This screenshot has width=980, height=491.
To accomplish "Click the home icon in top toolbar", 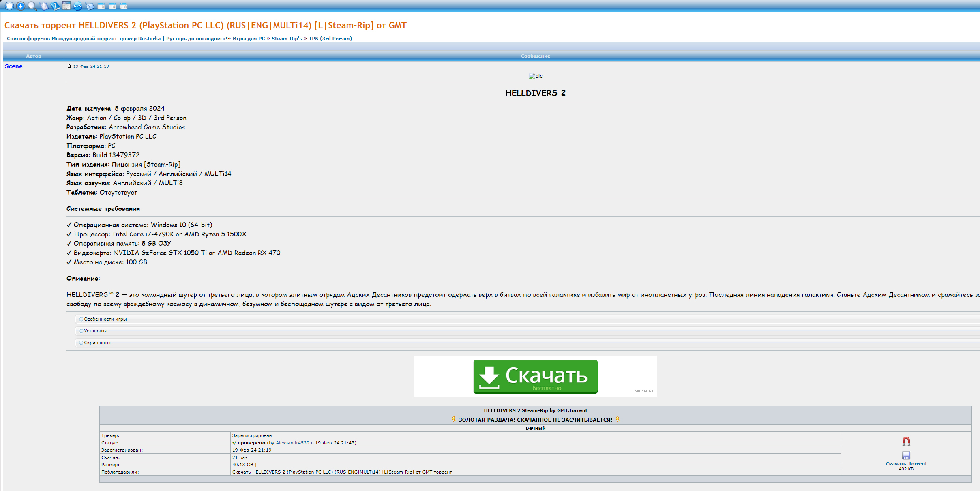I will click(x=9, y=6).
